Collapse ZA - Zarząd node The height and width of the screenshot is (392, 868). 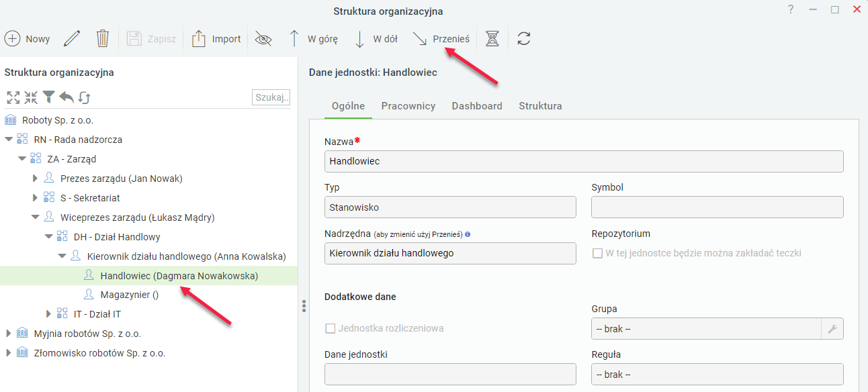click(22, 159)
